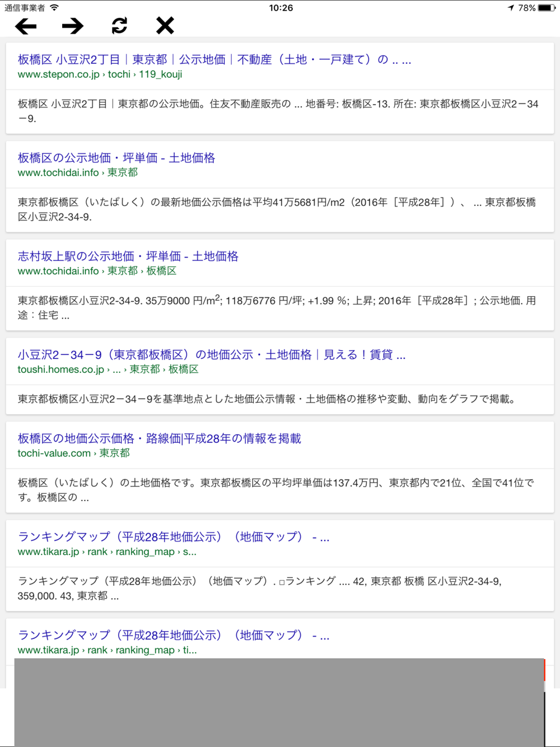
Task: Open result 板橋区の地価公示価格・路線価
Action: click(160, 438)
